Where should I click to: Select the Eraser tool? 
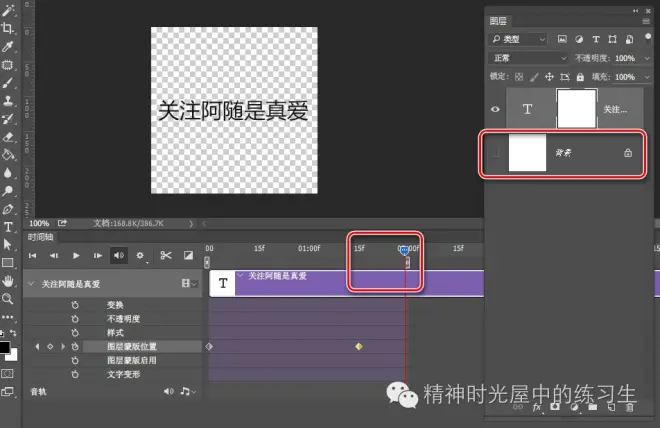[8, 137]
